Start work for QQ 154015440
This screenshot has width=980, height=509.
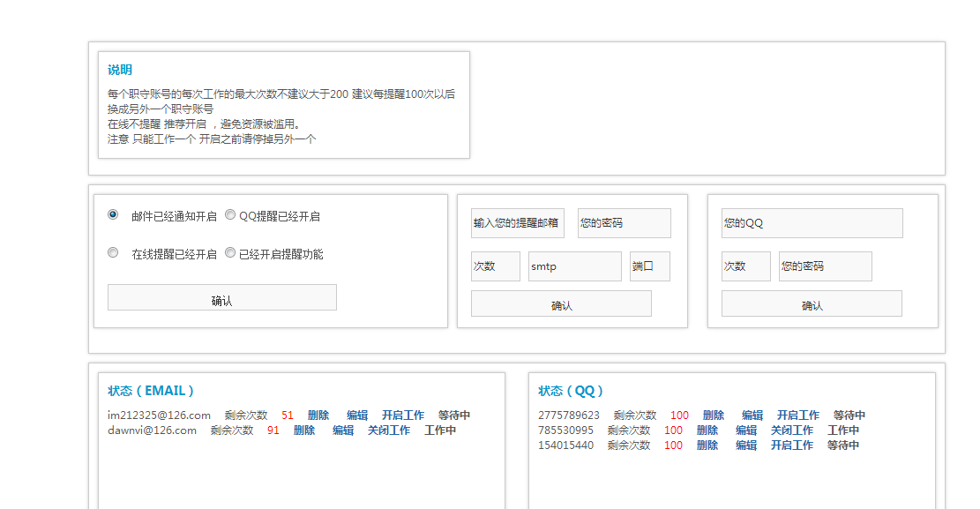[x=791, y=445]
